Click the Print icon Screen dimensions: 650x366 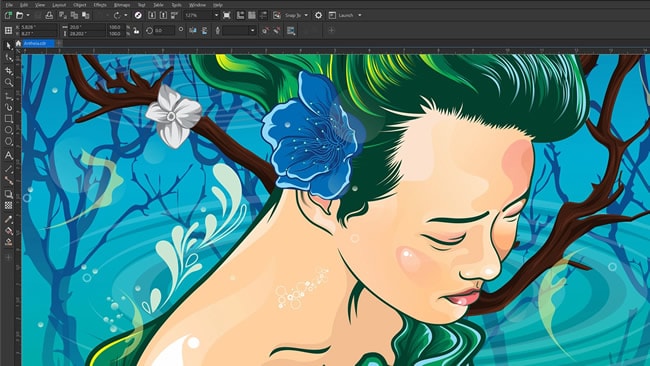49,15
